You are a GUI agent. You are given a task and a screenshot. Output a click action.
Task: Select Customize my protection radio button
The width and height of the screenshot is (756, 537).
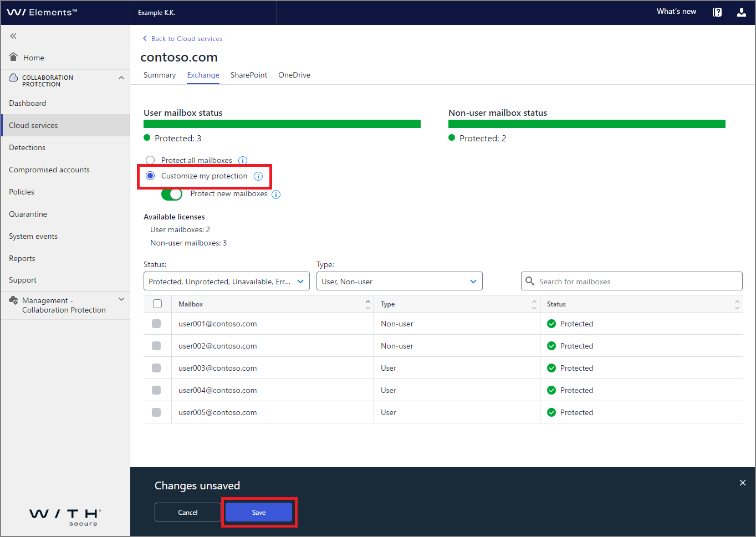(150, 176)
